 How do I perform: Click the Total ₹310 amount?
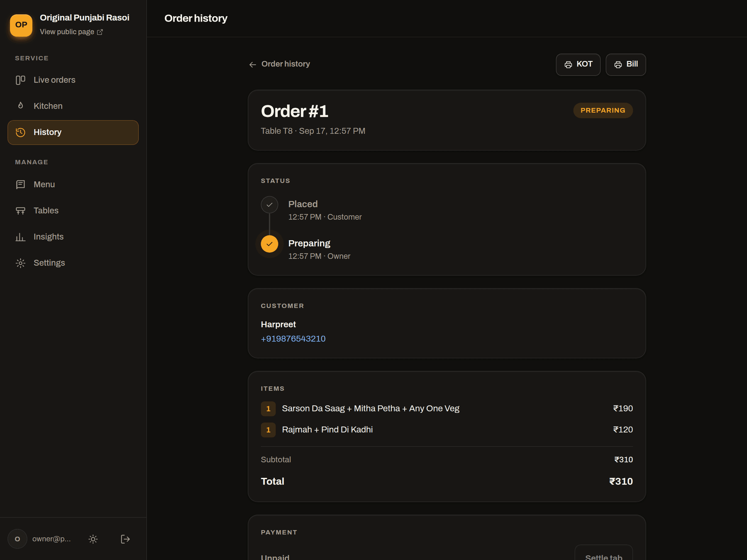(x=621, y=482)
